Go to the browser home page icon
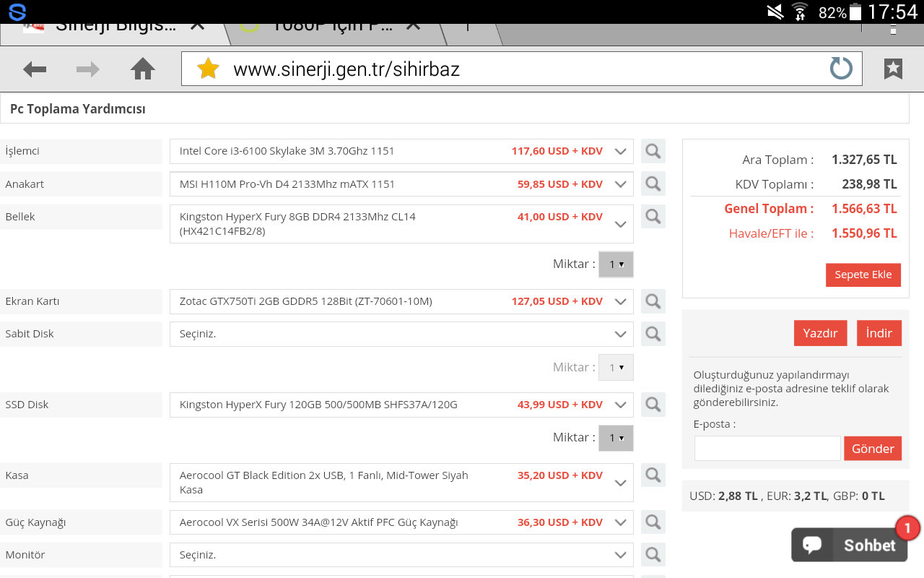 click(x=143, y=69)
